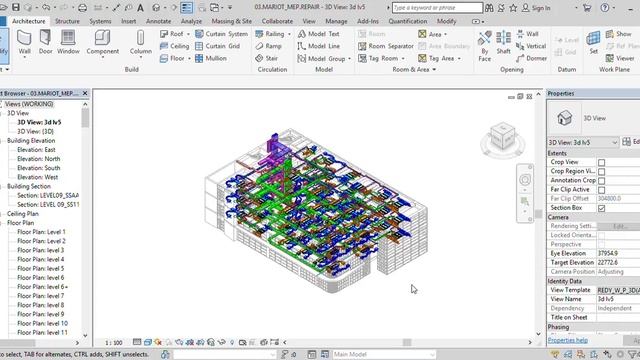Select the Shaft opening tool
640x360 pixels.
click(503, 43)
